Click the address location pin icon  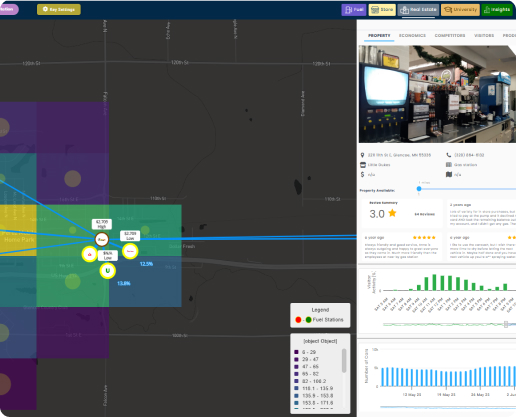coord(363,155)
